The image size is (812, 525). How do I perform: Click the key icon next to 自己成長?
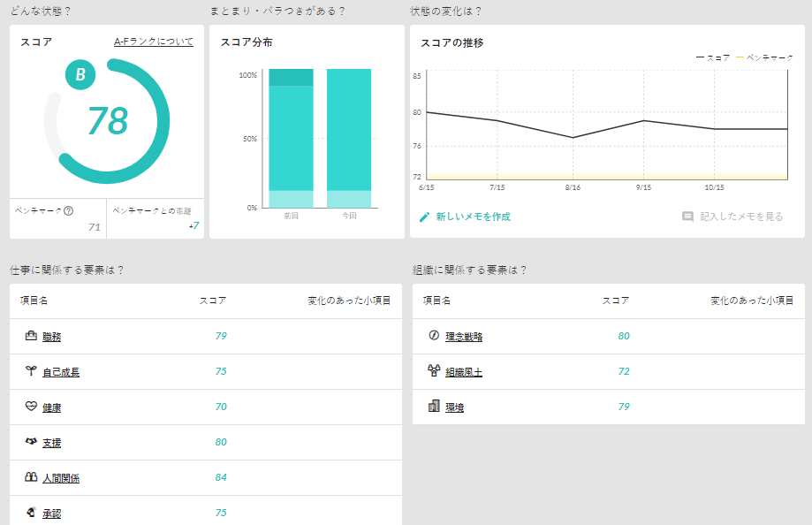click(x=30, y=371)
